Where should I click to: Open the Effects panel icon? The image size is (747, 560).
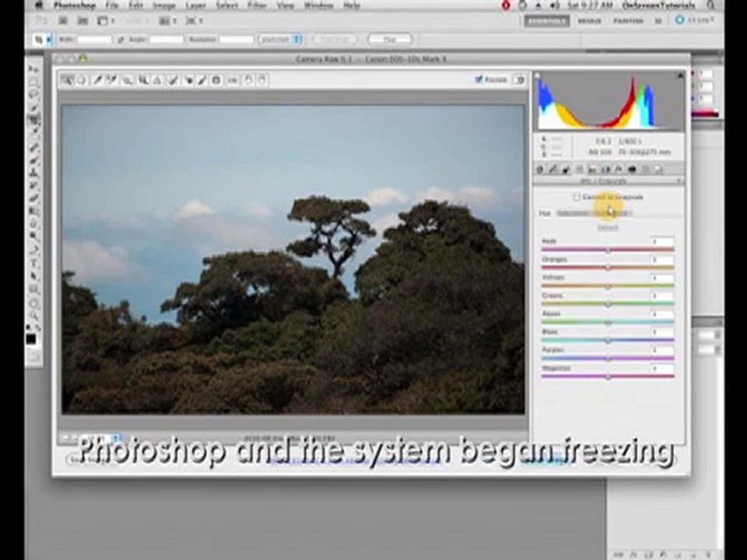click(619, 169)
